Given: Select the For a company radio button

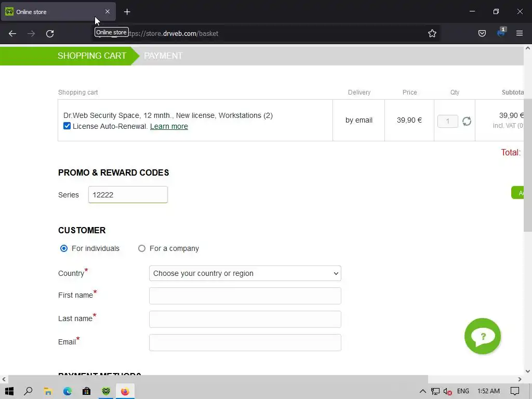Looking at the screenshot, I should click(142, 248).
